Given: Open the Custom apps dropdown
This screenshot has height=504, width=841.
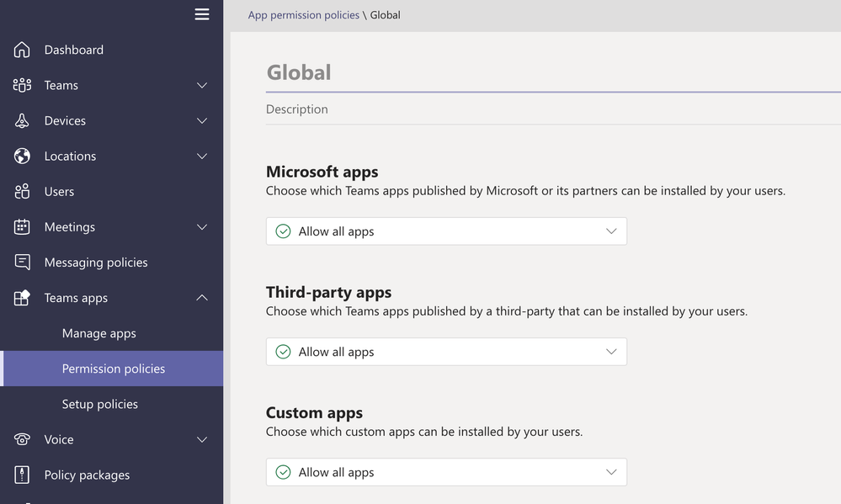Looking at the screenshot, I should 446,472.
